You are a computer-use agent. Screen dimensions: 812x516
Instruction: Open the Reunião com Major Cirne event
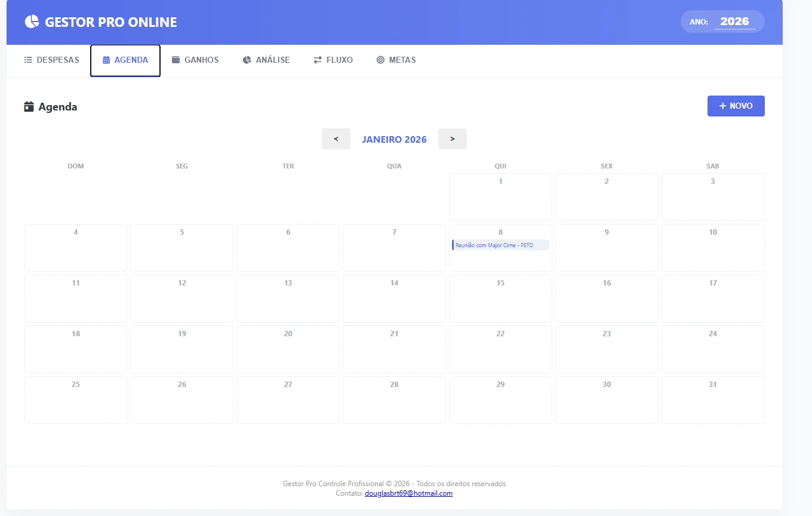coord(500,245)
